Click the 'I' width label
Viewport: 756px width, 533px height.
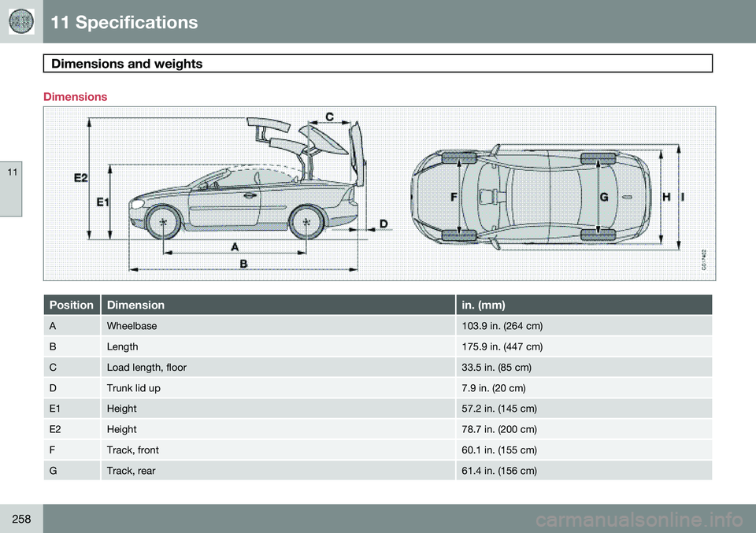[x=683, y=197]
